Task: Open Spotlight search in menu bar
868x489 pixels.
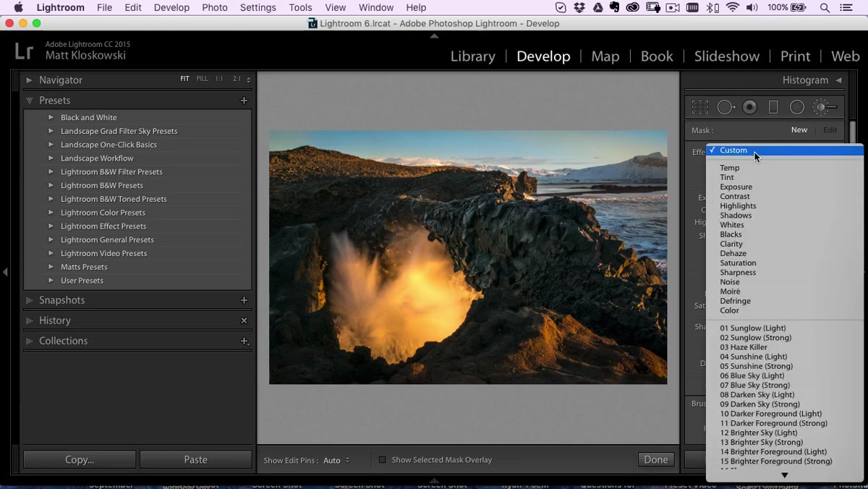Action: (x=825, y=7)
